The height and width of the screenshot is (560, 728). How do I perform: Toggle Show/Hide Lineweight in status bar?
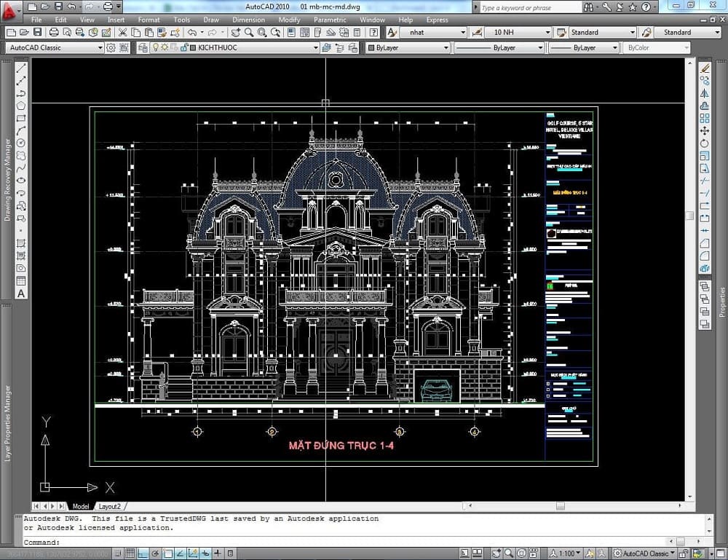(219, 553)
